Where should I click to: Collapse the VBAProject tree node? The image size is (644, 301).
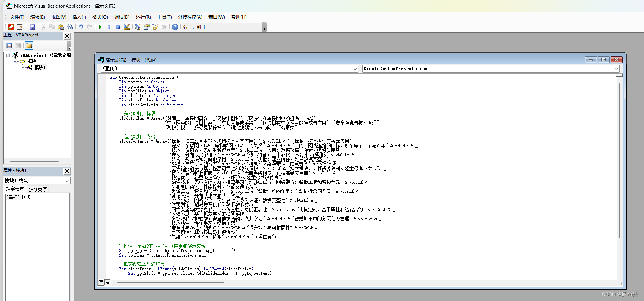[8, 55]
